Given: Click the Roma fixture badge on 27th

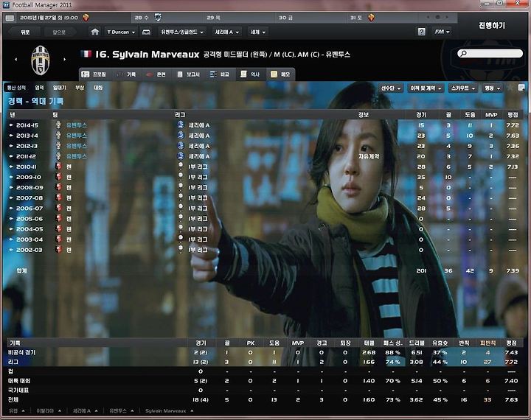Looking at the screenshot, I should [x=86, y=18].
